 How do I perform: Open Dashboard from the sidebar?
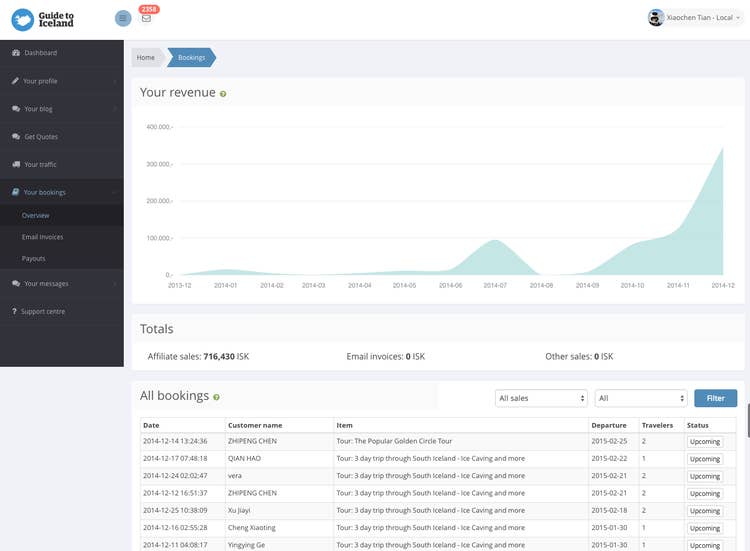pyautogui.click(x=40, y=53)
